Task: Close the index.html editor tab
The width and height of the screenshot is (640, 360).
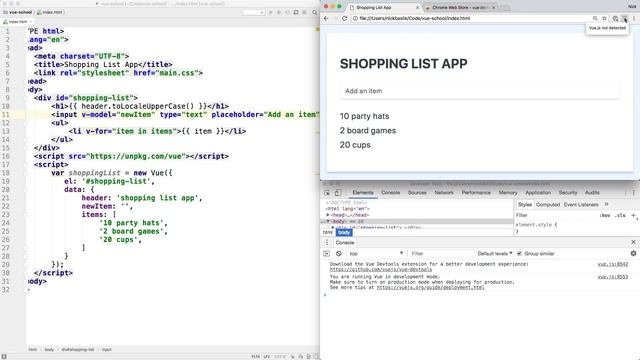Action: click(x=31, y=22)
